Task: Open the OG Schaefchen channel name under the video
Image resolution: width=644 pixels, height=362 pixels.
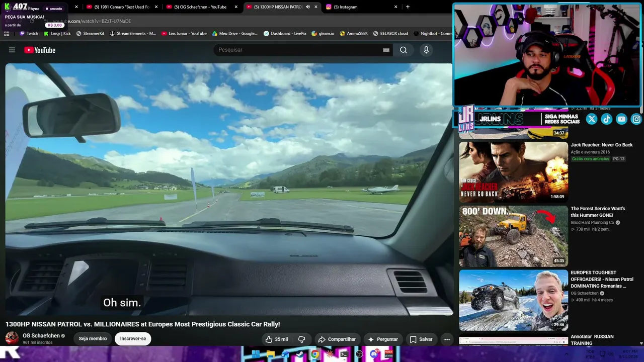Action: click(x=41, y=336)
